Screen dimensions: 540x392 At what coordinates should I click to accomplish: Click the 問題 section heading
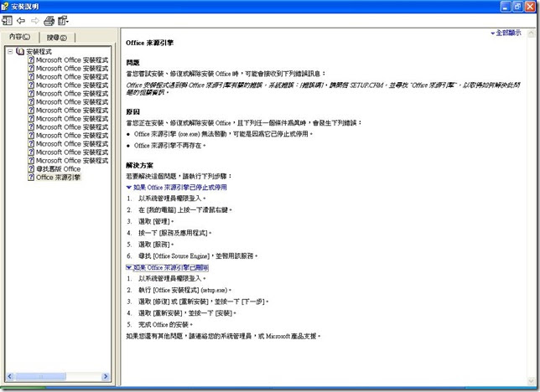132,63
